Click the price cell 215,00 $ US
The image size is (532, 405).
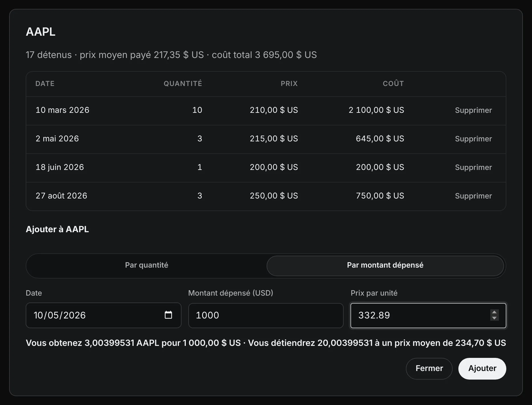pyautogui.click(x=274, y=139)
